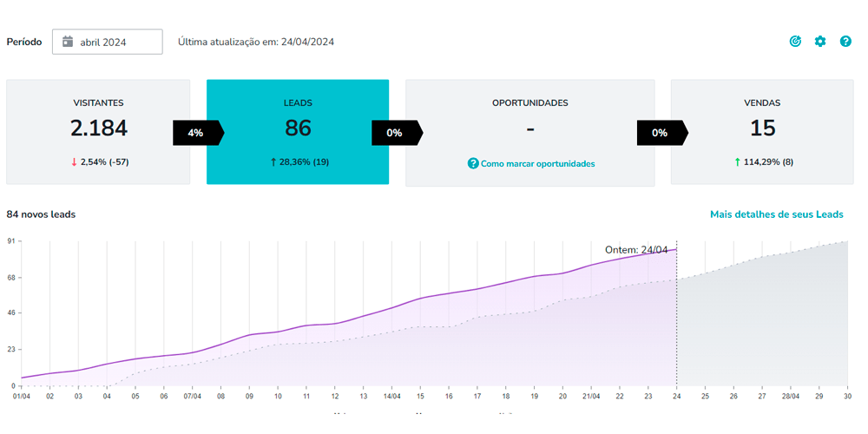Open the Como marcar oportunidades link
The image size is (868, 434).
point(537,163)
